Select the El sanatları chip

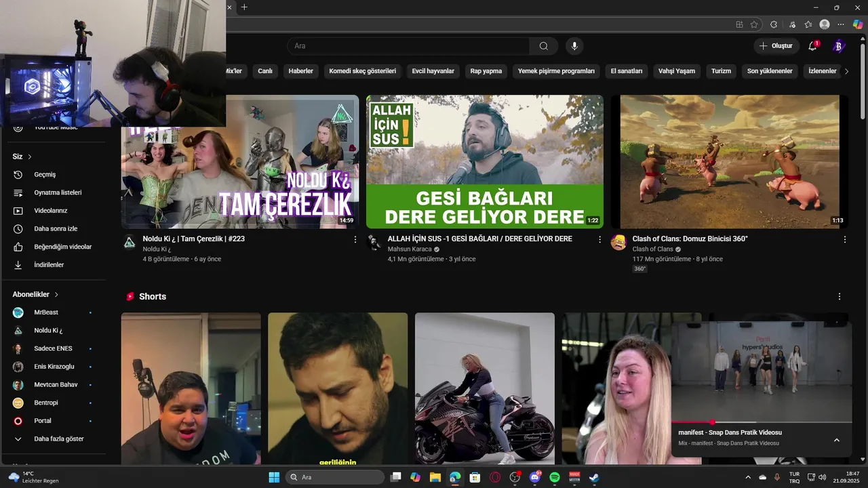(x=627, y=71)
